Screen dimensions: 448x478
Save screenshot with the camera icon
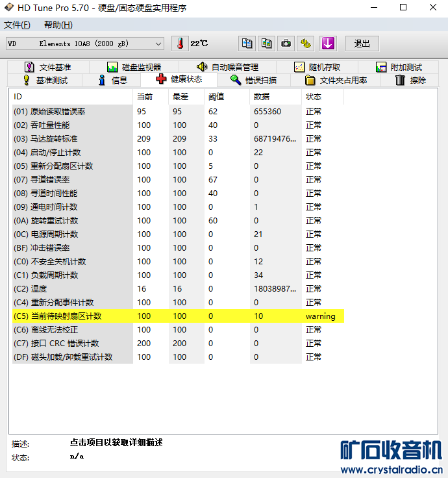[x=286, y=44]
